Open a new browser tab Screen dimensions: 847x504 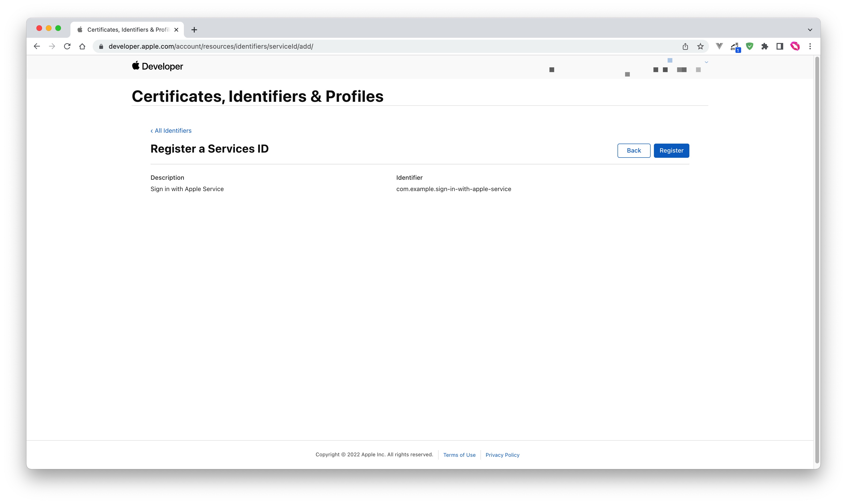194,30
